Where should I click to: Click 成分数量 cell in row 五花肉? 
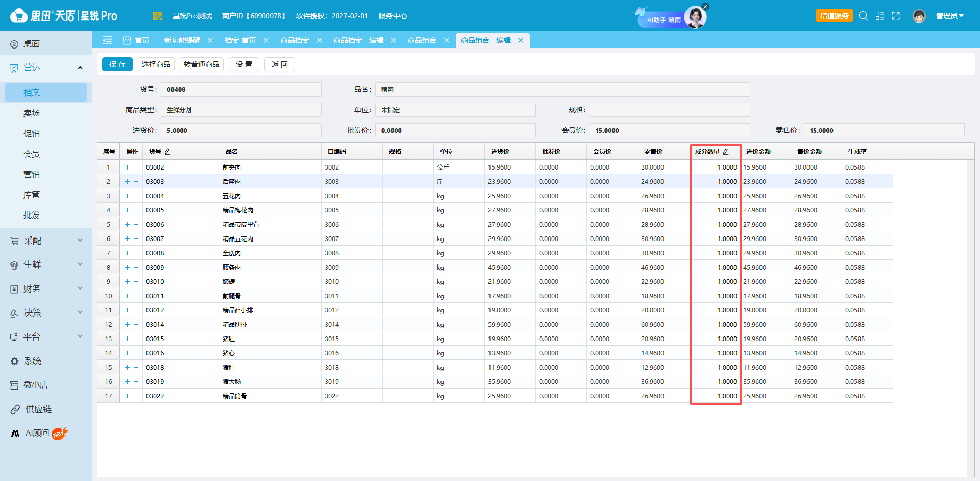pos(716,196)
